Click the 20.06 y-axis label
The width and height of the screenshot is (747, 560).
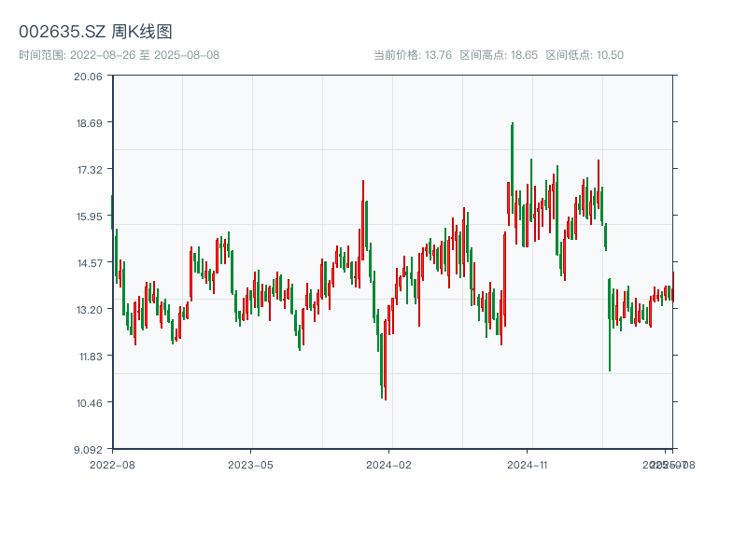click(x=88, y=77)
